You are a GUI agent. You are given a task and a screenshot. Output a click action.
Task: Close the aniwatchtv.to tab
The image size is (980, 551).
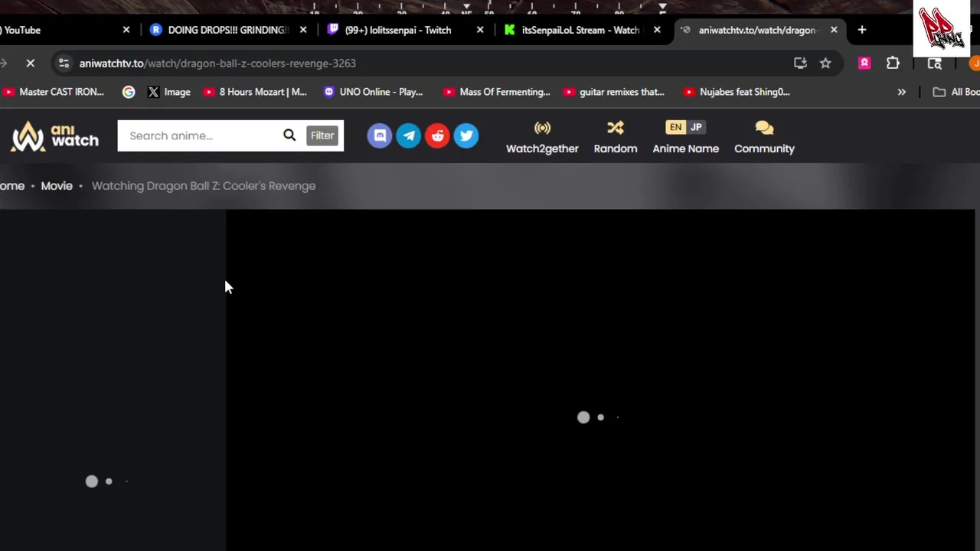(834, 30)
